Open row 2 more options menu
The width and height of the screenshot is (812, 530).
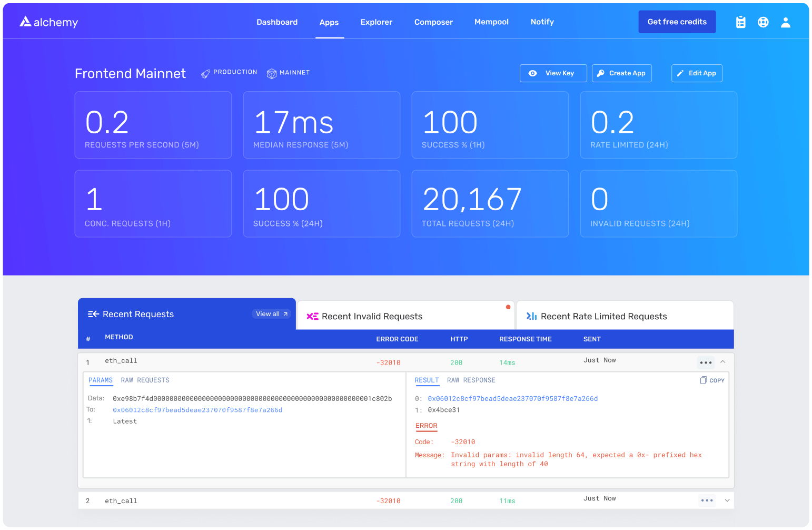707,500
